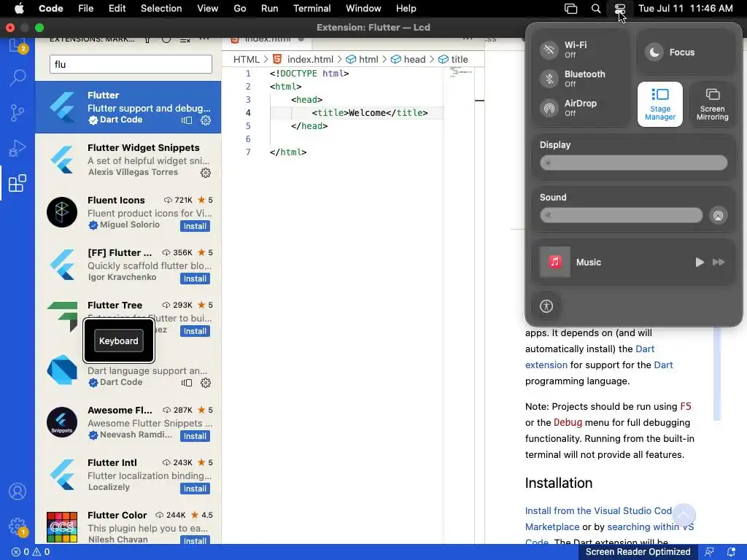
Task: Click the feedback icon in status bar
Action: 709,552
